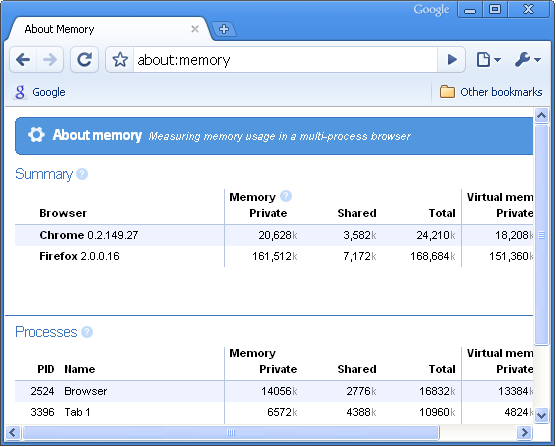
Task: Click the vertical scrollbar up arrow
Action: (541, 115)
